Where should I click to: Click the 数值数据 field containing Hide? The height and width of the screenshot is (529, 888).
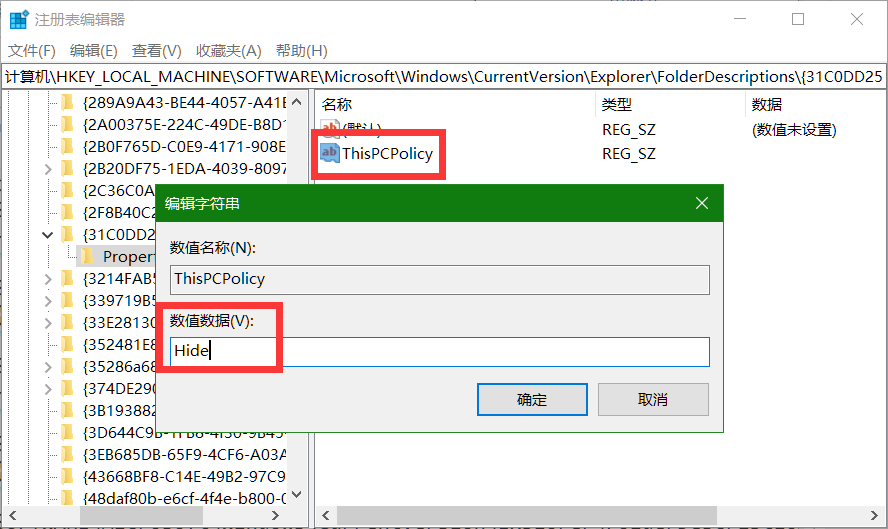439,351
